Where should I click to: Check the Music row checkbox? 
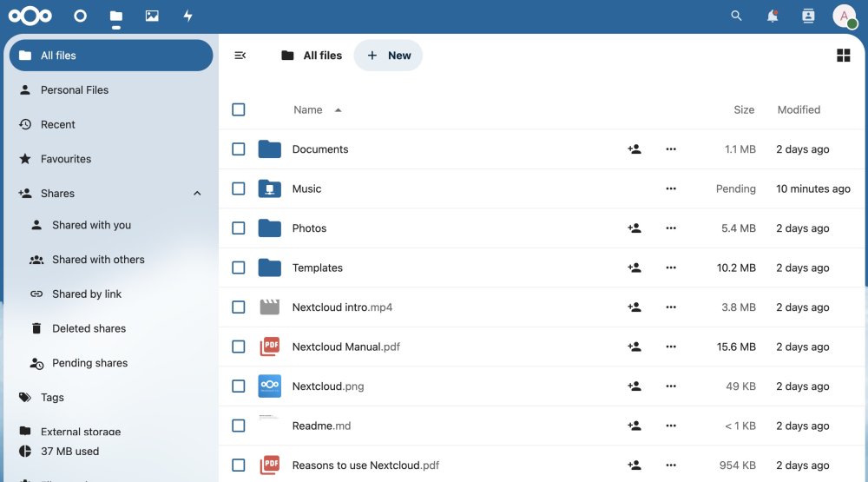239,189
